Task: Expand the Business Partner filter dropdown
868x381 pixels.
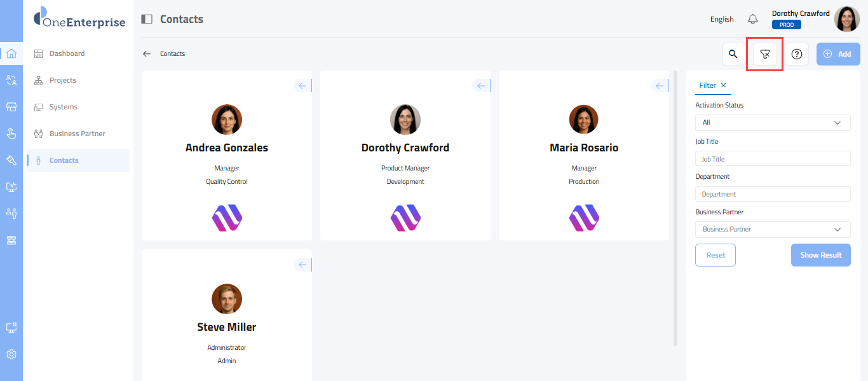Action: (773, 229)
